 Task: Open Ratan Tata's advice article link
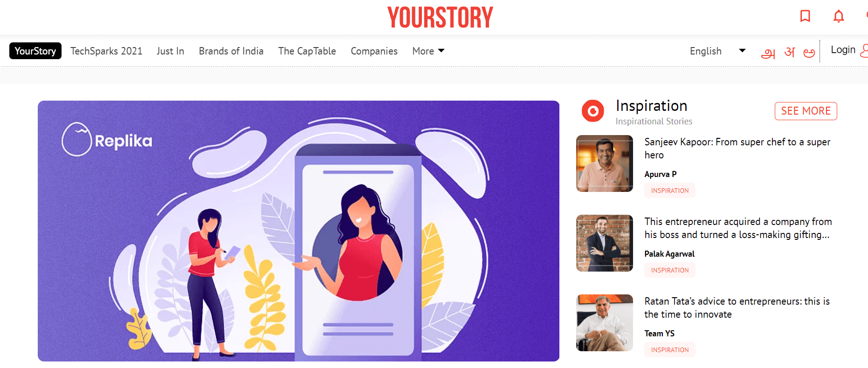click(737, 308)
